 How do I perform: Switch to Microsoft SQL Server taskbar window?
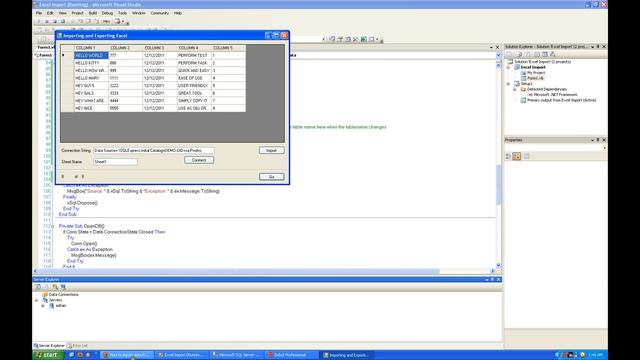(237, 355)
